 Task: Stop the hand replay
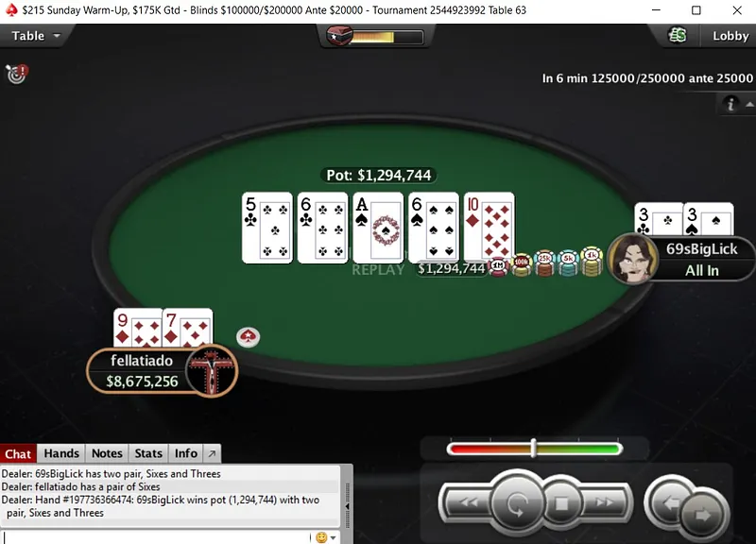click(x=561, y=504)
